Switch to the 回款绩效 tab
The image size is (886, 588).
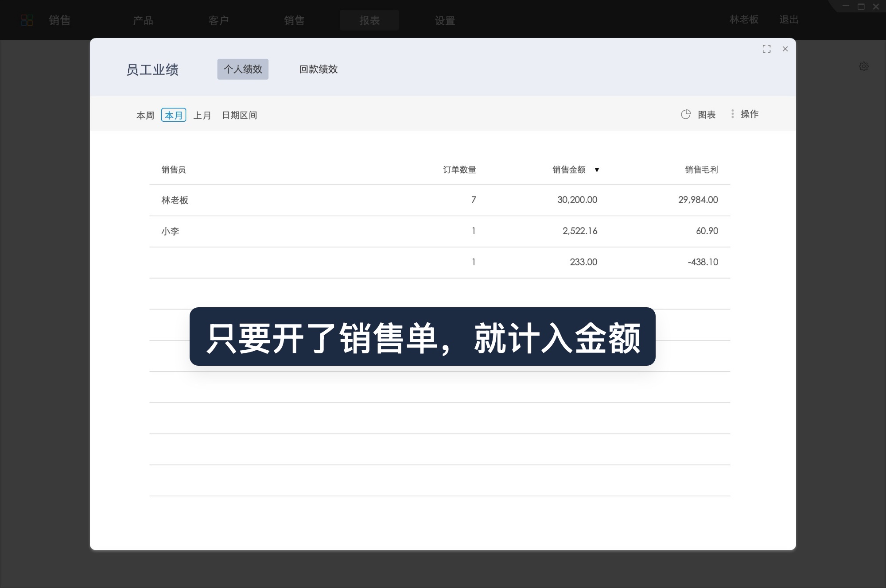coord(319,70)
